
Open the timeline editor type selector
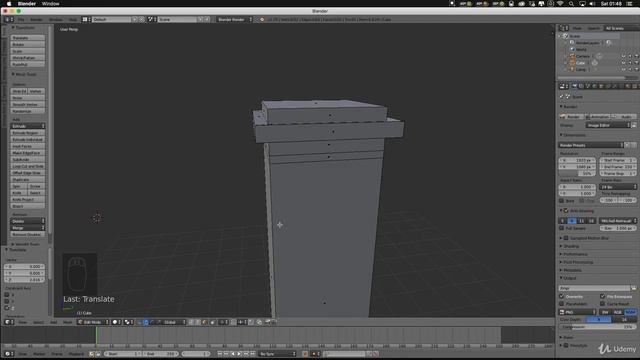point(9,354)
